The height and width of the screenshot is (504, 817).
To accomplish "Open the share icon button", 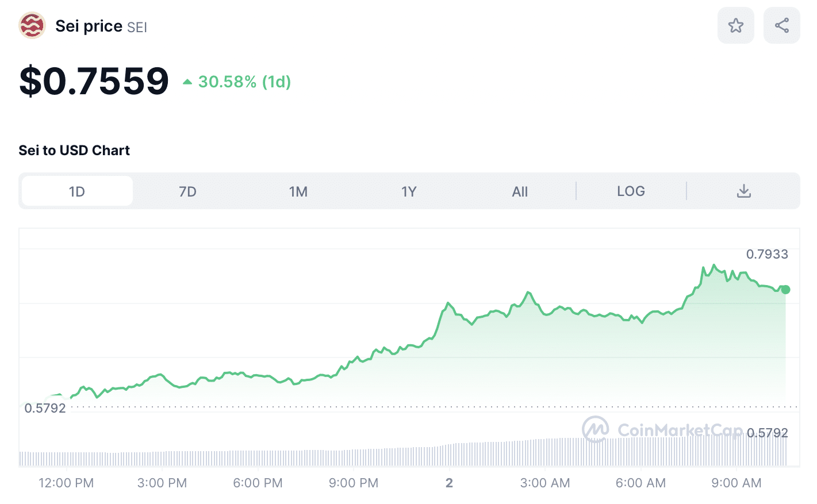I will 781,25.
